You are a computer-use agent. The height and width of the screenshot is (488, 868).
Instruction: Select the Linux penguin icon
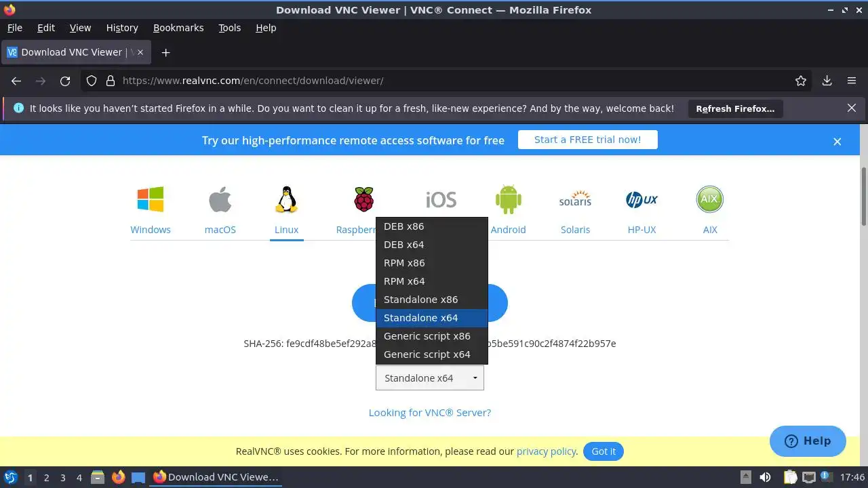[x=286, y=200]
